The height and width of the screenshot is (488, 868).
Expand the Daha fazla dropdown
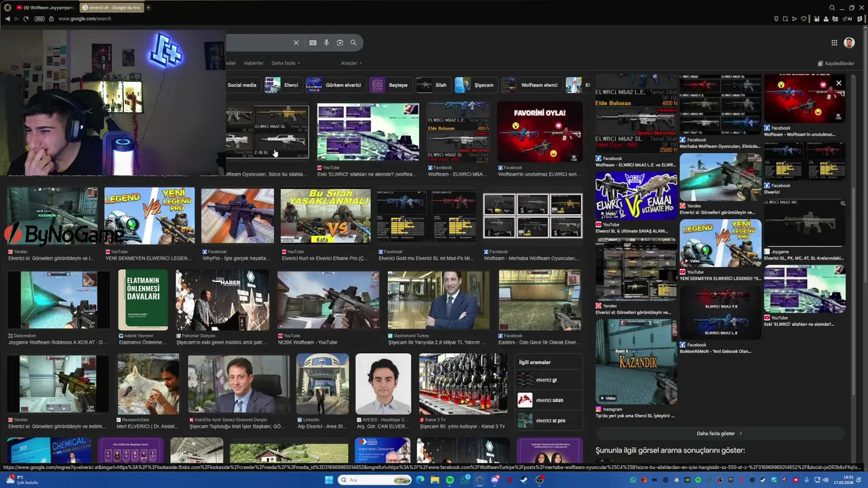285,63
